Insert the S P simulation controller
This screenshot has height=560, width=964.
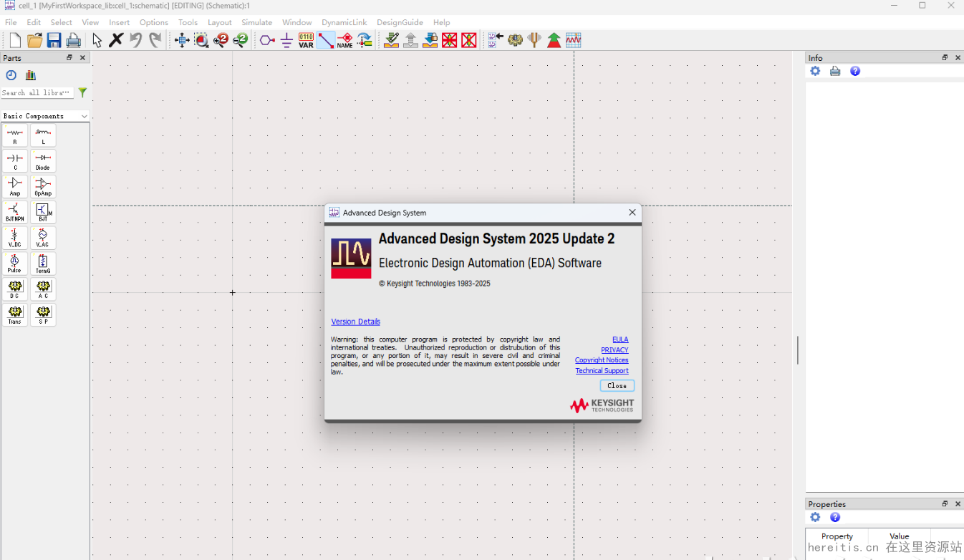pyautogui.click(x=43, y=315)
